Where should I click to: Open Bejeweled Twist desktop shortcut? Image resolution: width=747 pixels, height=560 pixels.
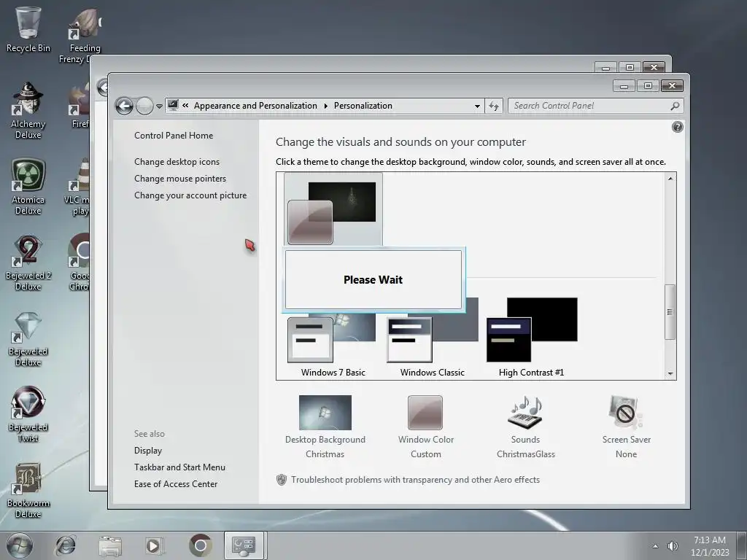pos(28,414)
